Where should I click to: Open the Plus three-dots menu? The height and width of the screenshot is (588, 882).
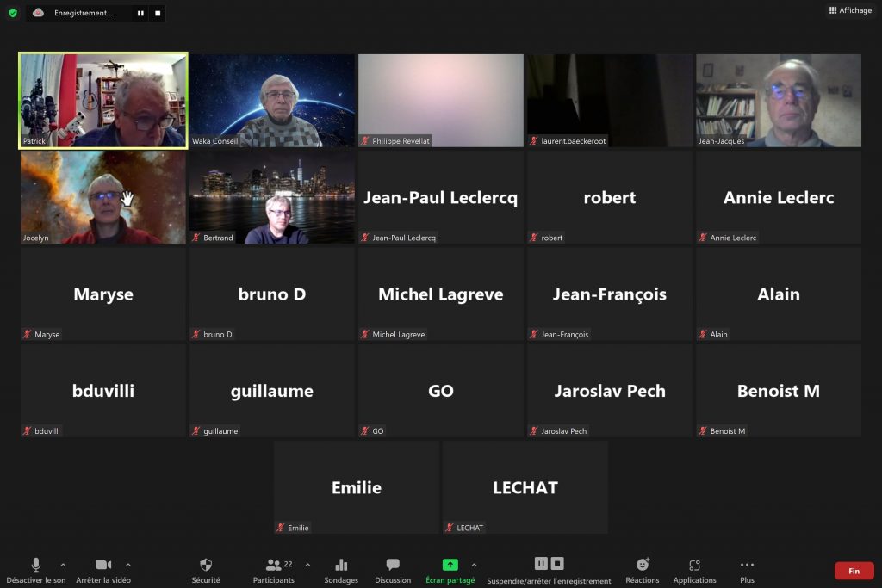click(x=747, y=565)
